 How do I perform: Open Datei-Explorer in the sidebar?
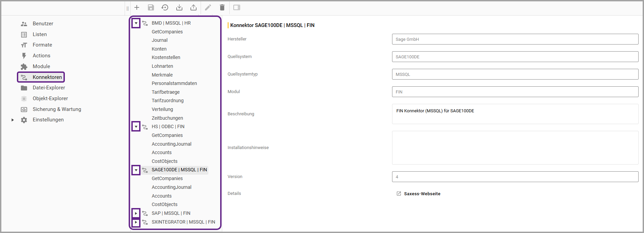point(49,88)
